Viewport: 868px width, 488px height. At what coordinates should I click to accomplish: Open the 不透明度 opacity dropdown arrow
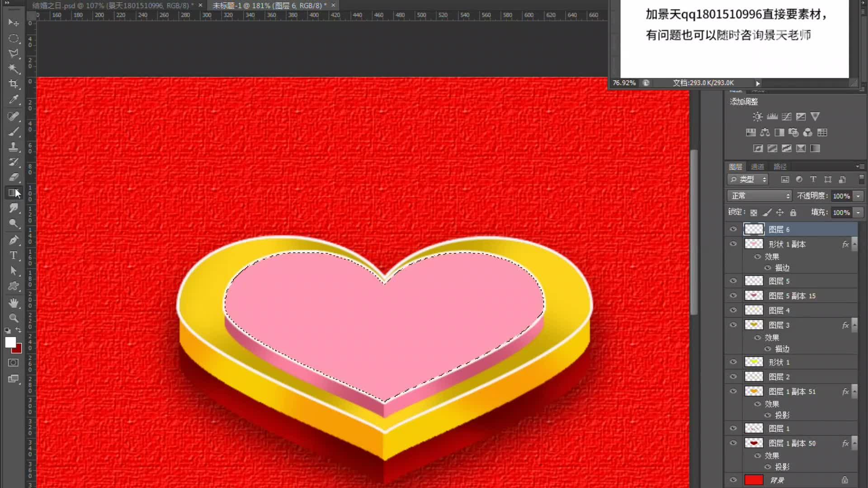858,196
